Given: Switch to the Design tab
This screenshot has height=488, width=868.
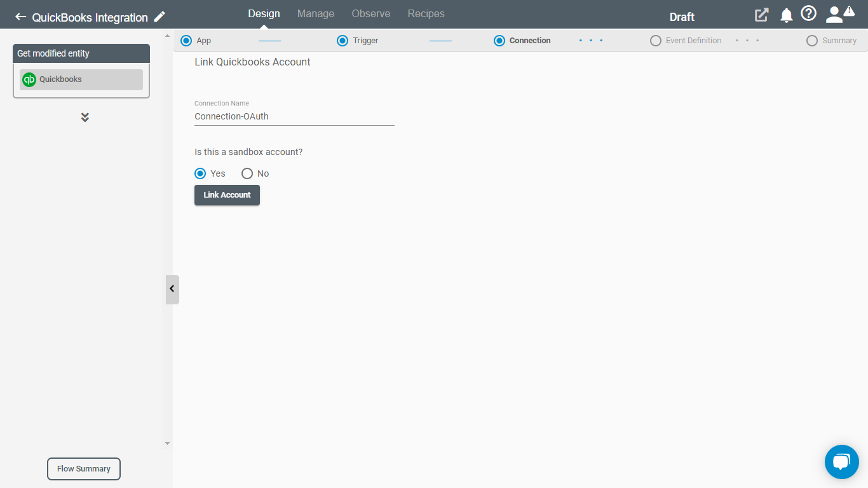Looking at the screenshot, I should pyautogui.click(x=264, y=13).
